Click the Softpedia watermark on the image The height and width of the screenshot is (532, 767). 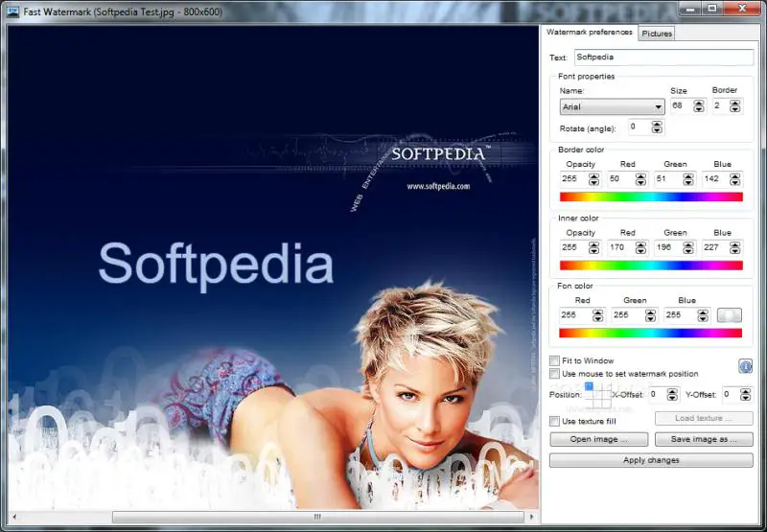click(216, 266)
